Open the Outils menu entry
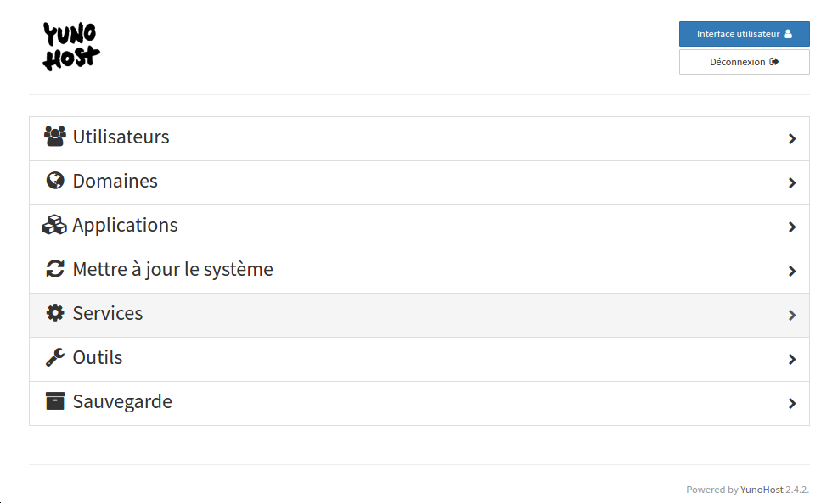This screenshot has width=838, height=504. tap(419, 359)
